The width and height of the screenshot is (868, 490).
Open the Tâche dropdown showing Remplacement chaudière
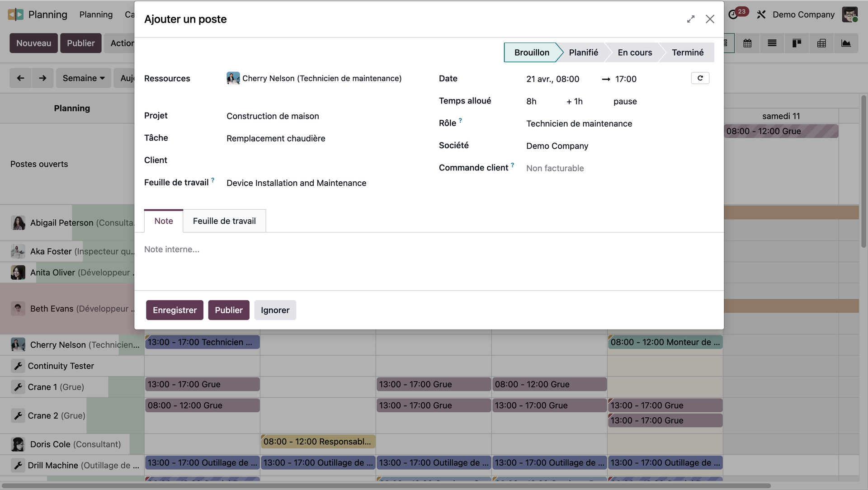pos(276,138)
